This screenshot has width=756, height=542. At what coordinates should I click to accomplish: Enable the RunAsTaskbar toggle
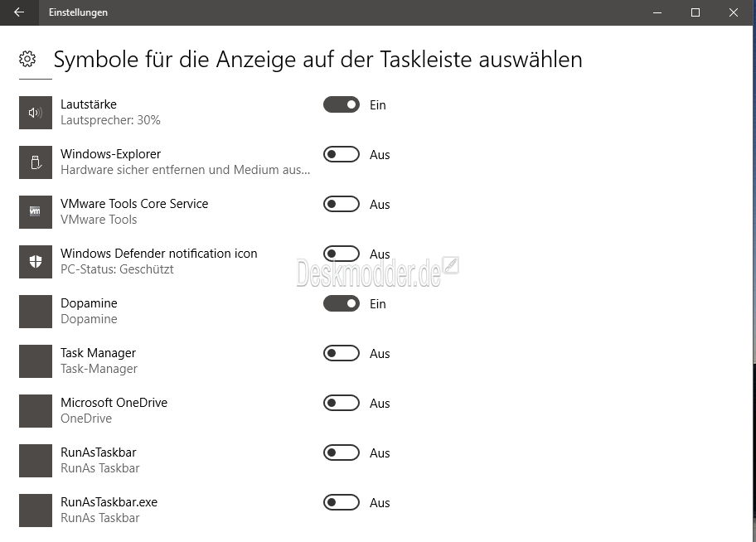pos(342,452)
